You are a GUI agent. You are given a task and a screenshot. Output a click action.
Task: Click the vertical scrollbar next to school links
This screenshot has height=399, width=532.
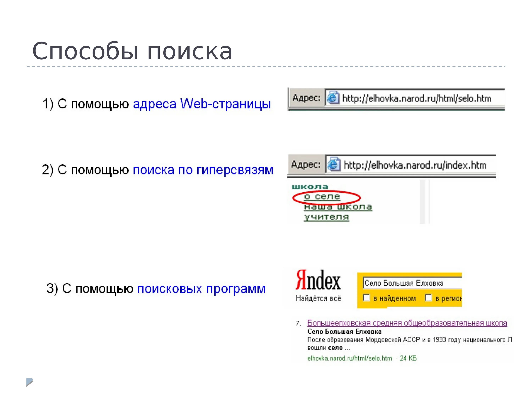coord(423,202)
